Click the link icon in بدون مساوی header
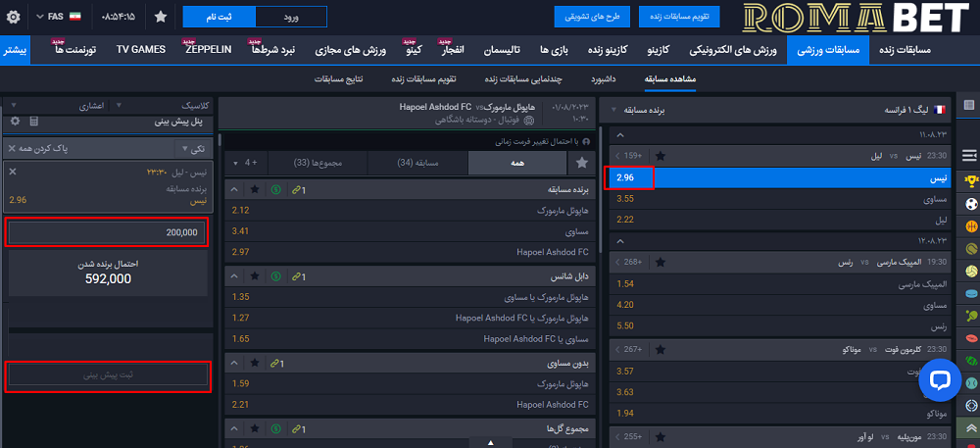 (275, 363)
